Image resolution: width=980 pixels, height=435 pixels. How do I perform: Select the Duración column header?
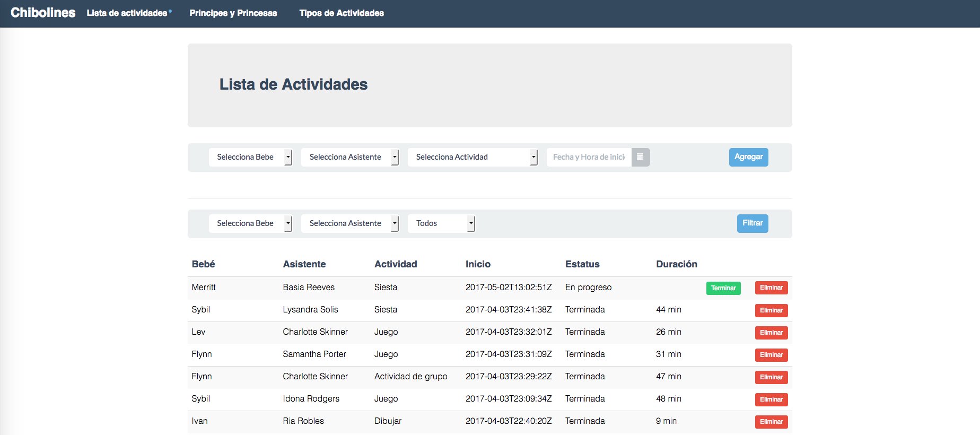click(x=677, y=264)
